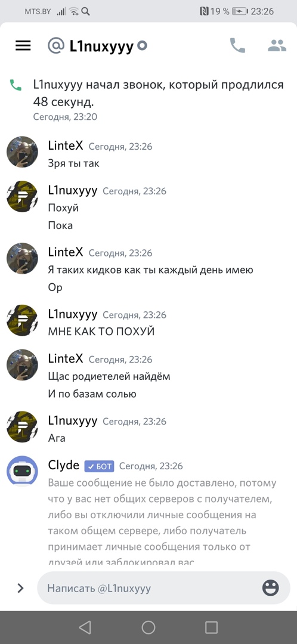Open L1nuxyyy avatar on "Ага" message
Screen dimensions: 297x644
pyautogui.click(x=22, y=427)
